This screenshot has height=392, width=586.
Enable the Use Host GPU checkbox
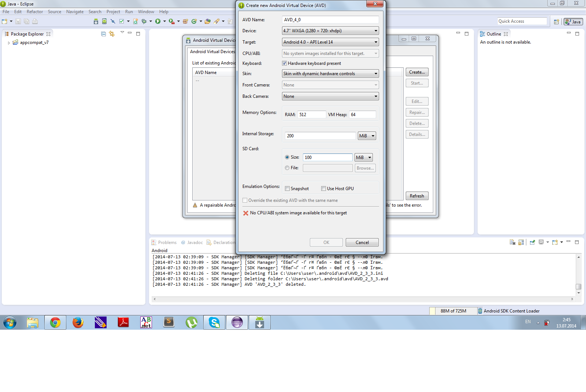click(323, 189)
